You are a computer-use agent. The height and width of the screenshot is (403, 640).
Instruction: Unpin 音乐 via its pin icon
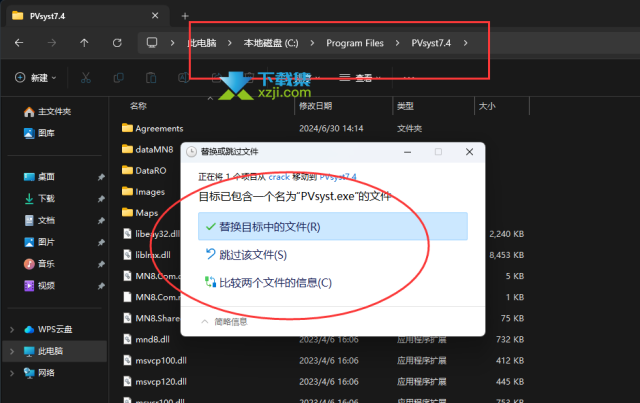point(101,264)
